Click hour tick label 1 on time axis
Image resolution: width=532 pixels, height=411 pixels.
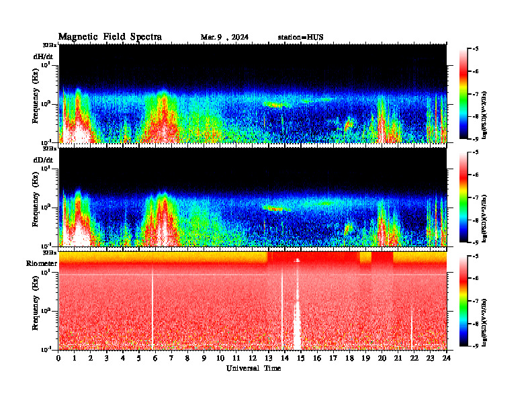[75, 358]
